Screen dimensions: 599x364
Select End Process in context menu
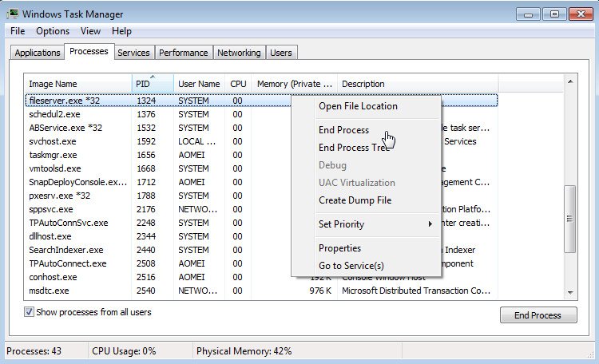(x=343, y=130)
